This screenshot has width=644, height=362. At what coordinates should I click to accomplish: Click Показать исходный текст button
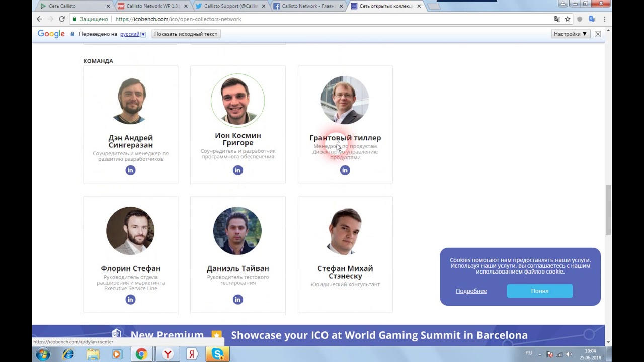click(x=186, y=34)
